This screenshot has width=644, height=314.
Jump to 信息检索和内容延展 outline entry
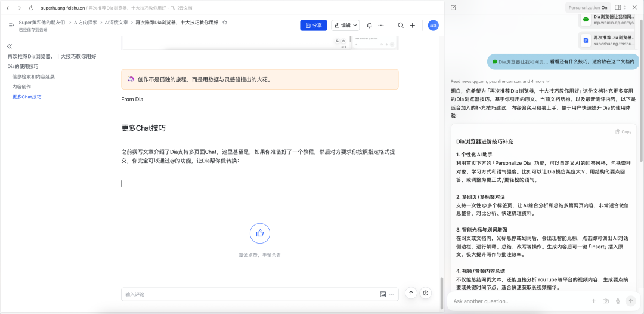(x=33, y=76)
